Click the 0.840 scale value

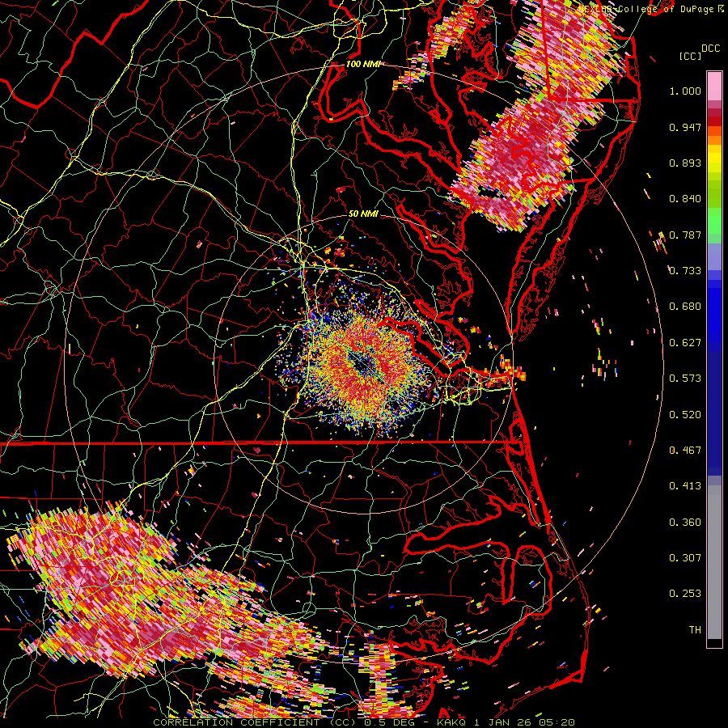click(x=685, y=199)
